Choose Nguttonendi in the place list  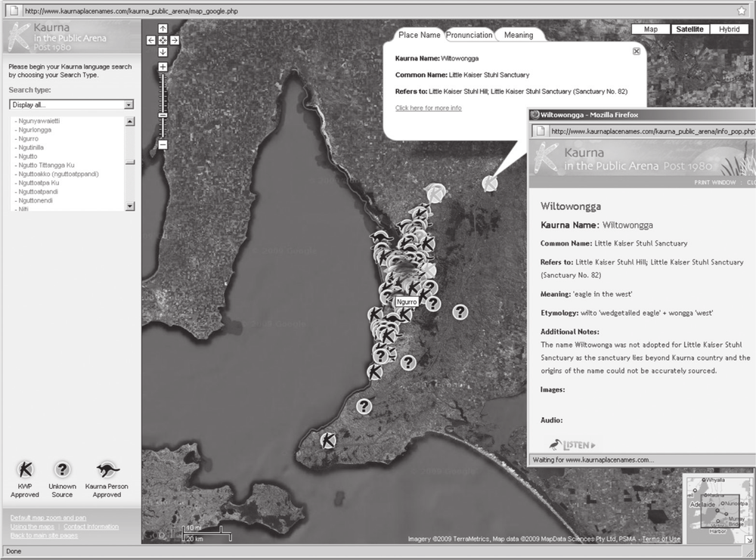coord(36,200)
